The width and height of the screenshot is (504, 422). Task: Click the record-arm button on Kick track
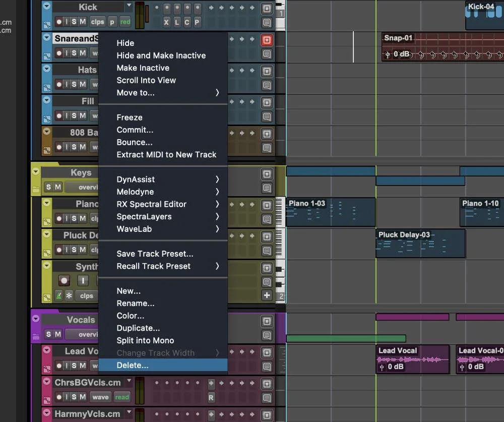coord(59,22)
